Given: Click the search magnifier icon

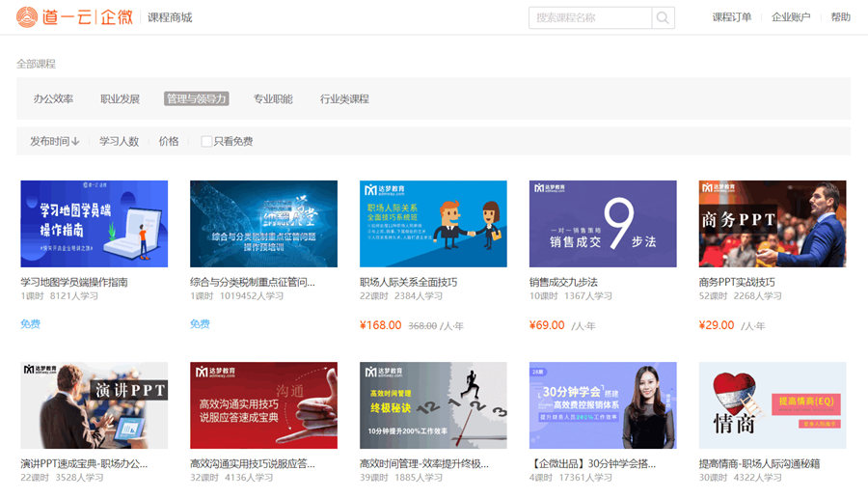Looking at the screenshot, I should tap(663, 17).
